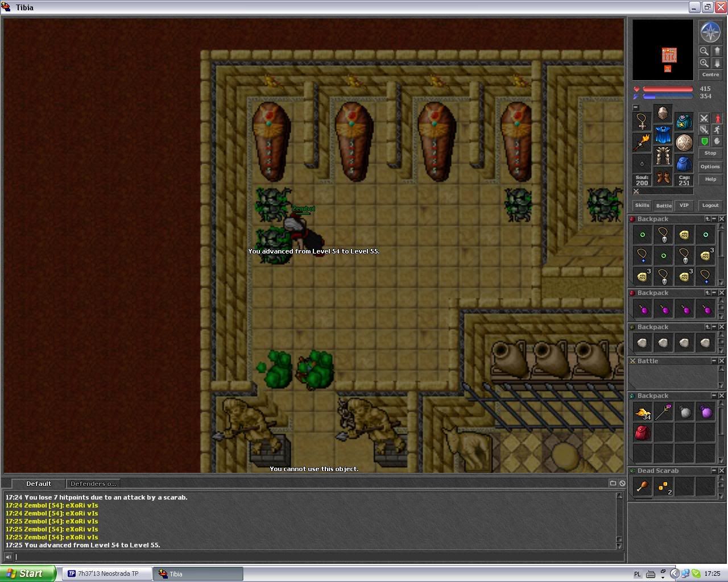Click the PL language indicator in tray

(x=637, y=574)
